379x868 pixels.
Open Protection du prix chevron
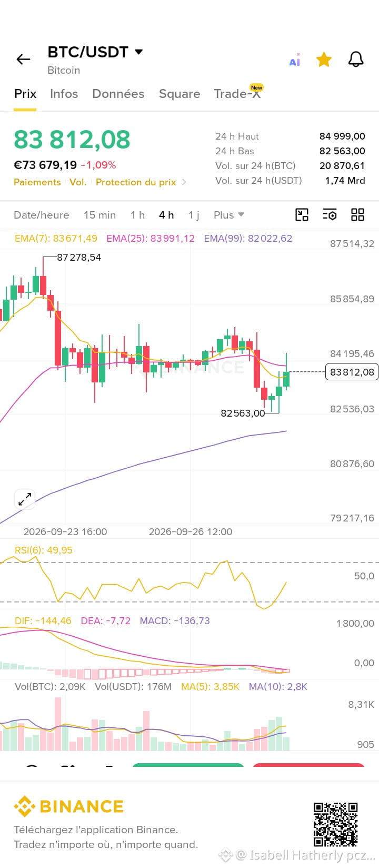coord(184,182)
